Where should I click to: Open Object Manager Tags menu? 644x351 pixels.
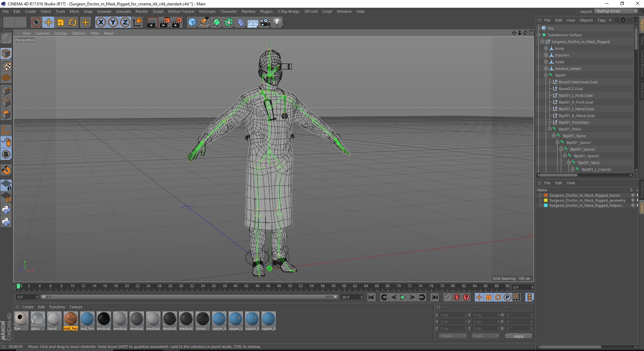pos(601,20)
